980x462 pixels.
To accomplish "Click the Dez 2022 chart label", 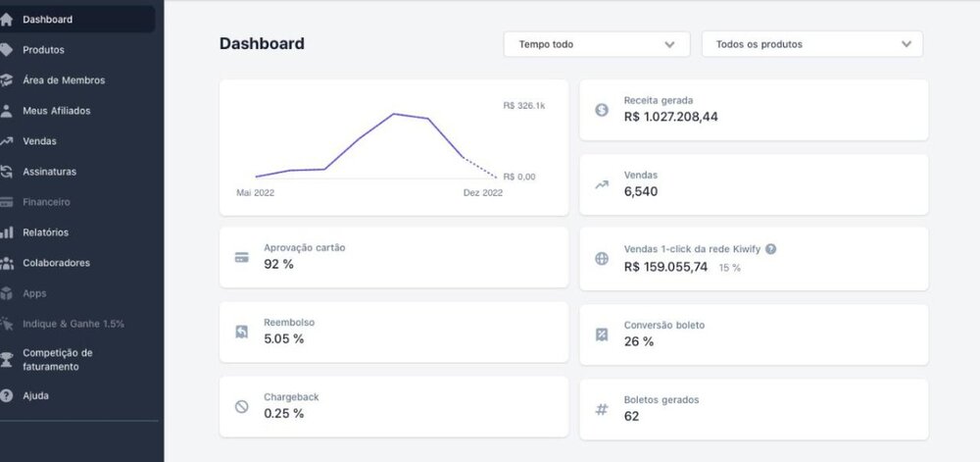I will coord(482,193).
